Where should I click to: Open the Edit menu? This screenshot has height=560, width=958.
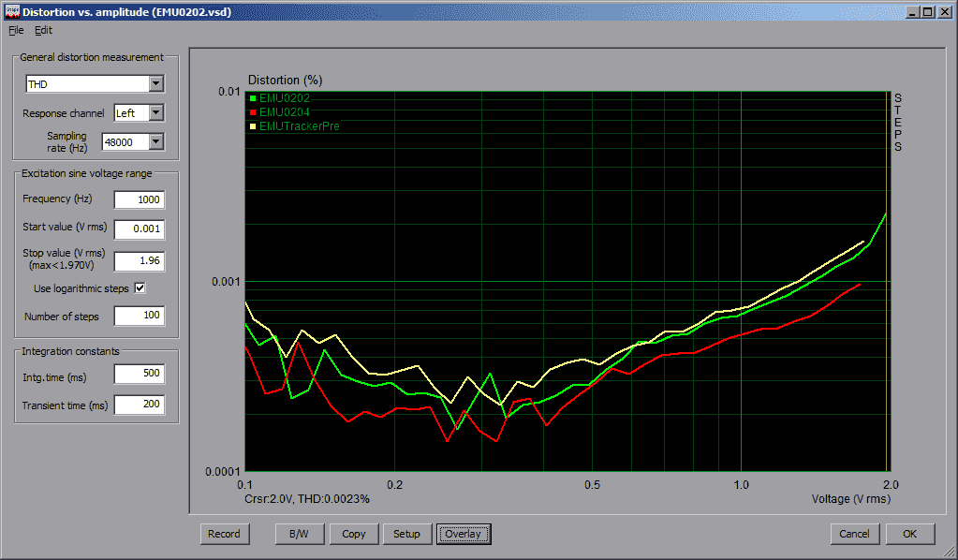pyautogui.click(x=43, y=30)
